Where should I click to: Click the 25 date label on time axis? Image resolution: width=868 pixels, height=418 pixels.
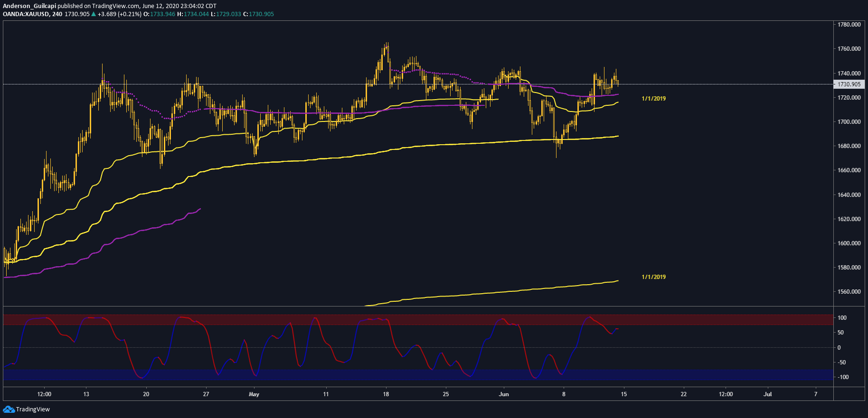(x=446, y=394)
